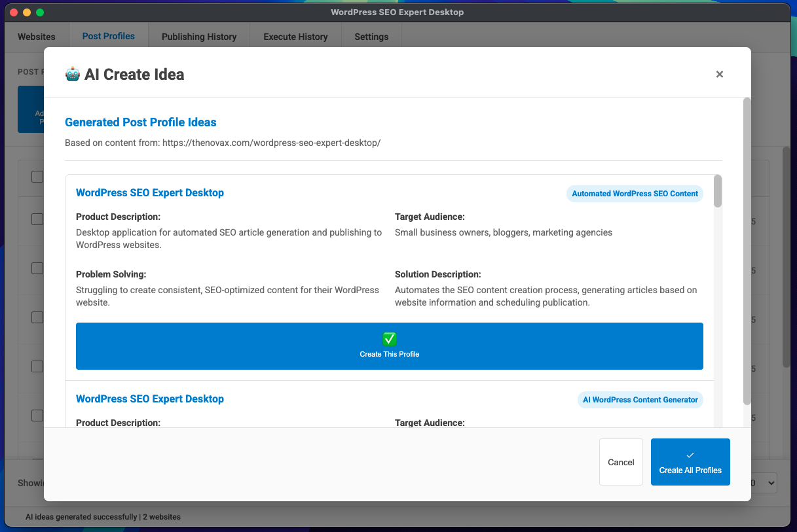Cancel the AI idea dialog
Screen dimensions: 797x532
(621, 462)
